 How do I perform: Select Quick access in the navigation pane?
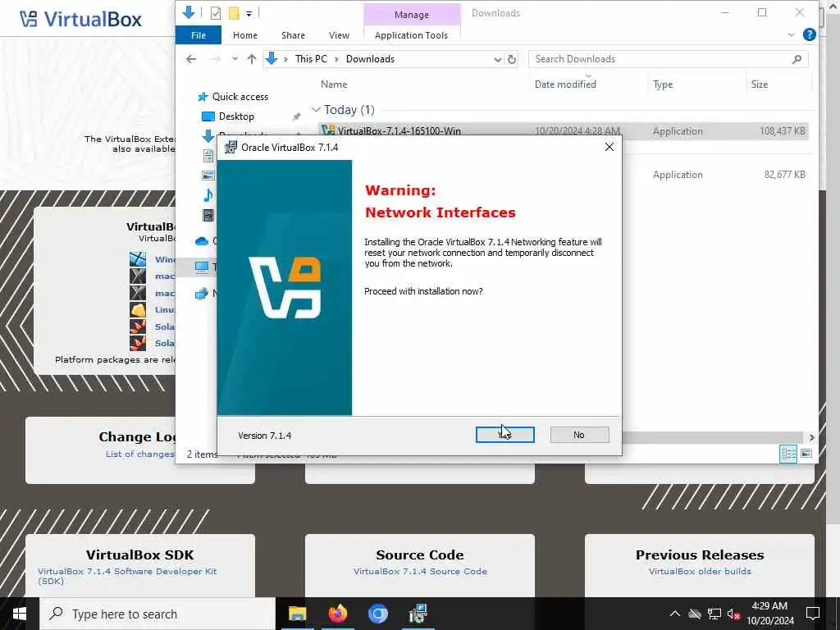tap(240, 97)
